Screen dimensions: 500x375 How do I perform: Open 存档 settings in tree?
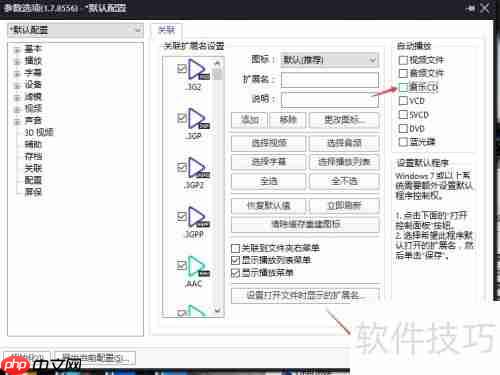tap(33, 156)
